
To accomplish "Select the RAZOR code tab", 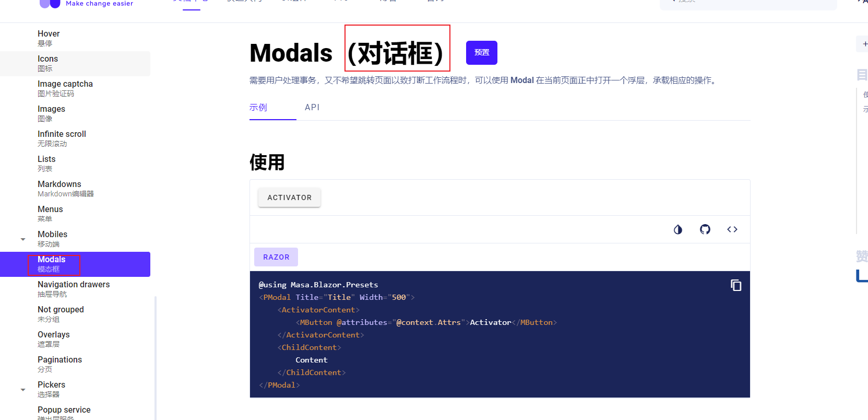I will (276, 257).
